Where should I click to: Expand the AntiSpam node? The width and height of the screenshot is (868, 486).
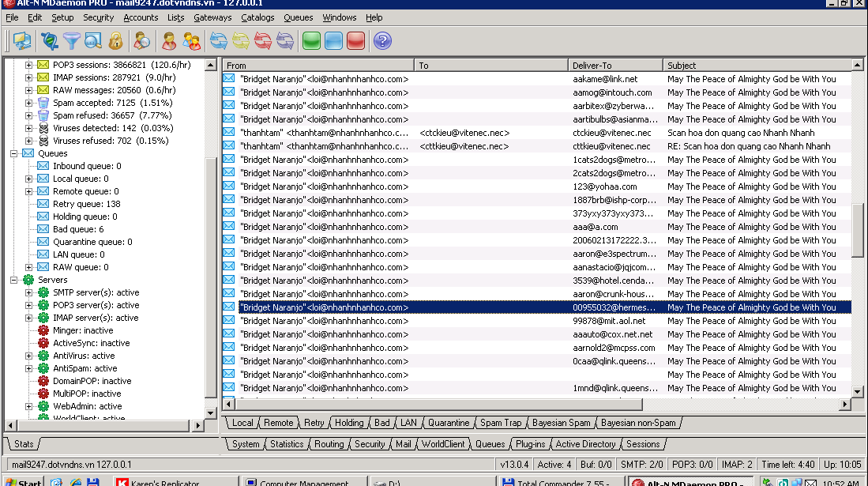[28, 368]
